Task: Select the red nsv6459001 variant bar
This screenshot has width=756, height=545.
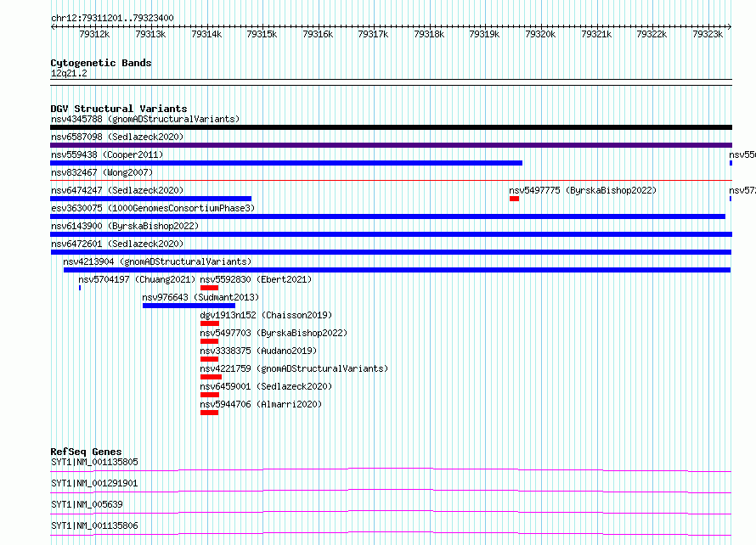Action: [x=210, y=395]
